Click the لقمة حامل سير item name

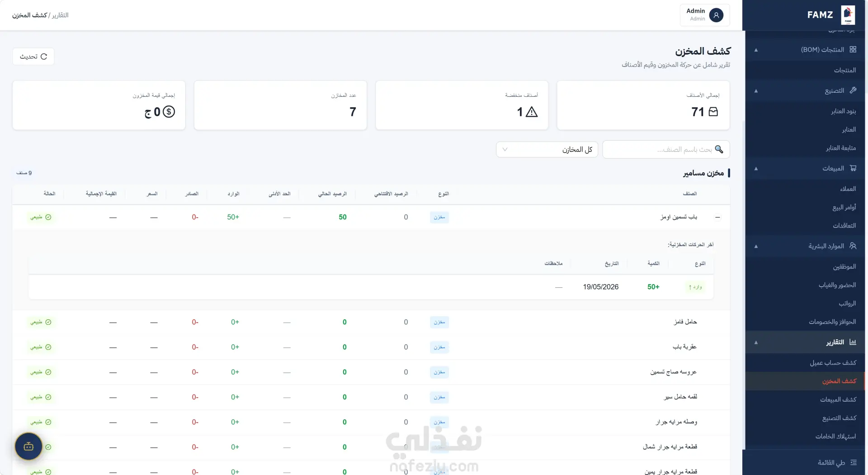[680, 397]
